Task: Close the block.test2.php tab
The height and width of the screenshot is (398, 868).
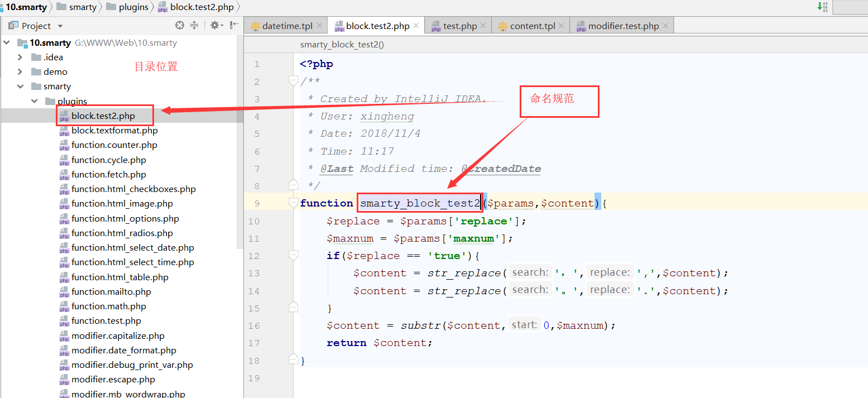Action: coord(416,26)
